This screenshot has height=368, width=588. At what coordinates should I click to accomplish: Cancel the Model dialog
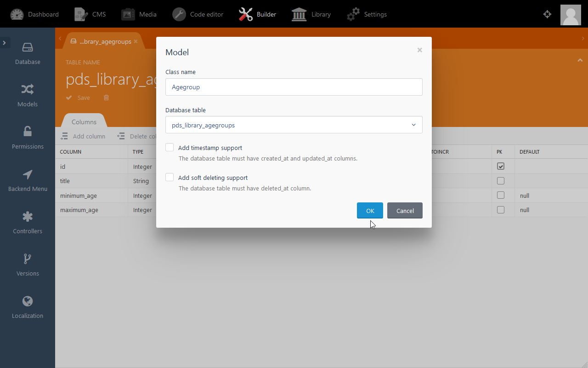(x=405, y=211)
